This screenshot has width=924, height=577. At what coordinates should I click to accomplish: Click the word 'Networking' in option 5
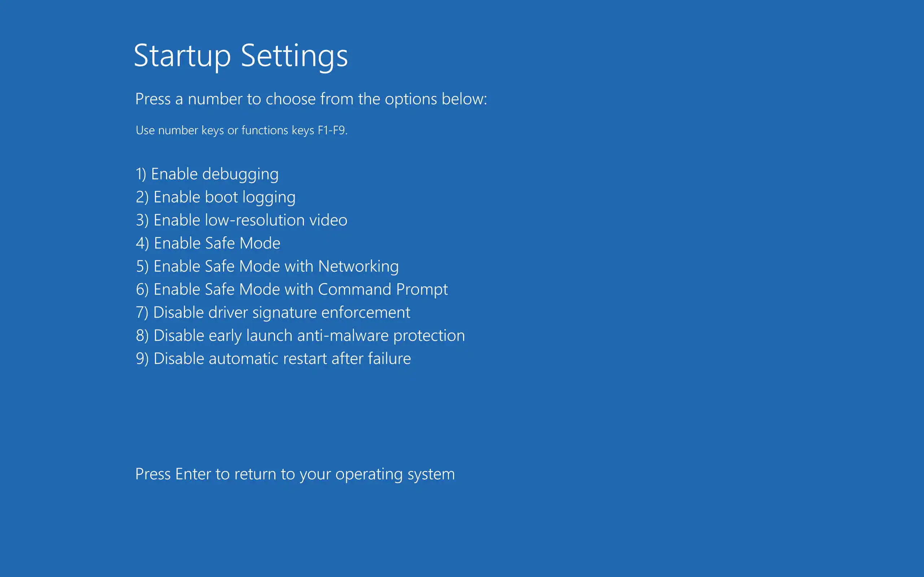pyautogui.click(x=358, y=267)
